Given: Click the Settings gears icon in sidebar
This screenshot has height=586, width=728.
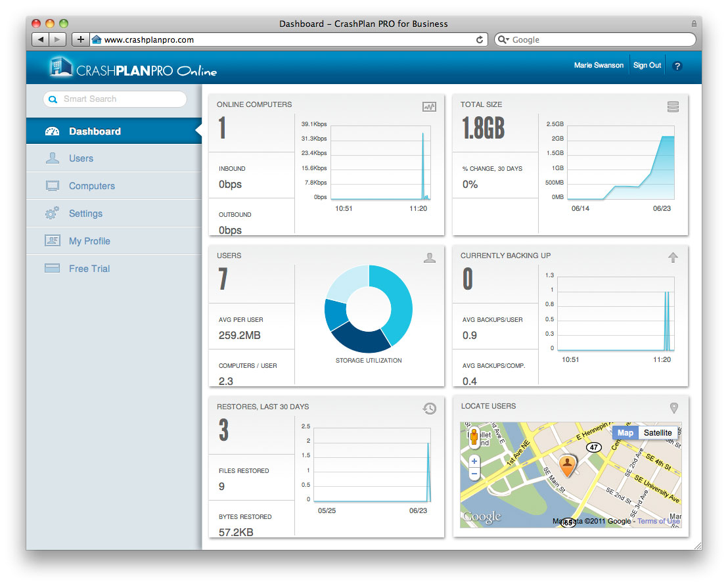Looking at the screenshot, I should (52, 213).
